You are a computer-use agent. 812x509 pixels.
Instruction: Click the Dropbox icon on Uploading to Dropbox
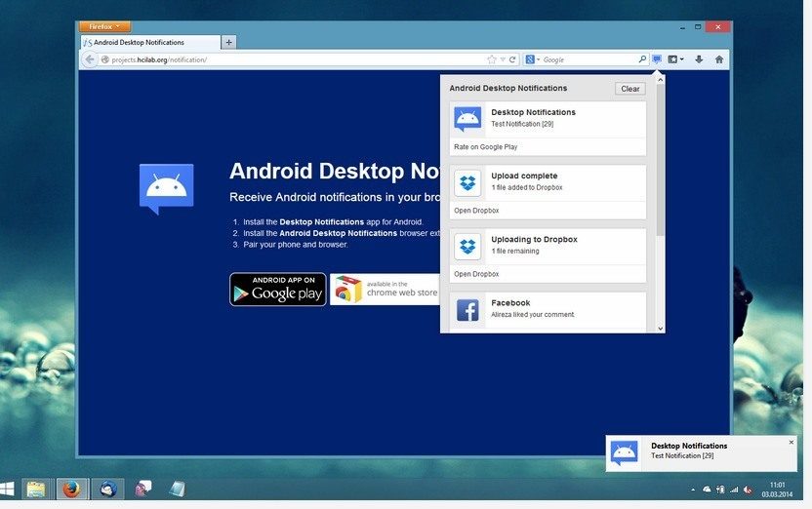[467, 247]
